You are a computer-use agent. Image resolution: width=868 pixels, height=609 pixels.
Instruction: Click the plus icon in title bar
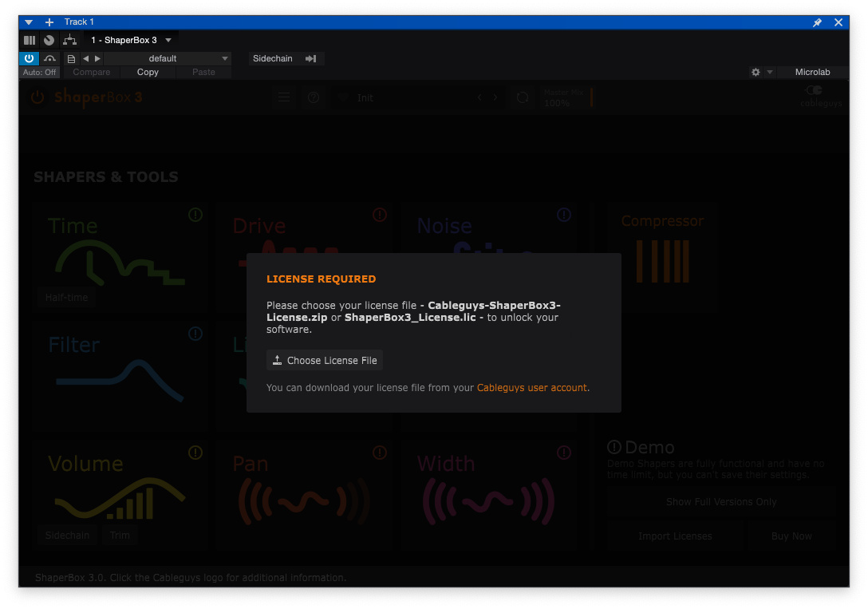[x=49, y=22]
